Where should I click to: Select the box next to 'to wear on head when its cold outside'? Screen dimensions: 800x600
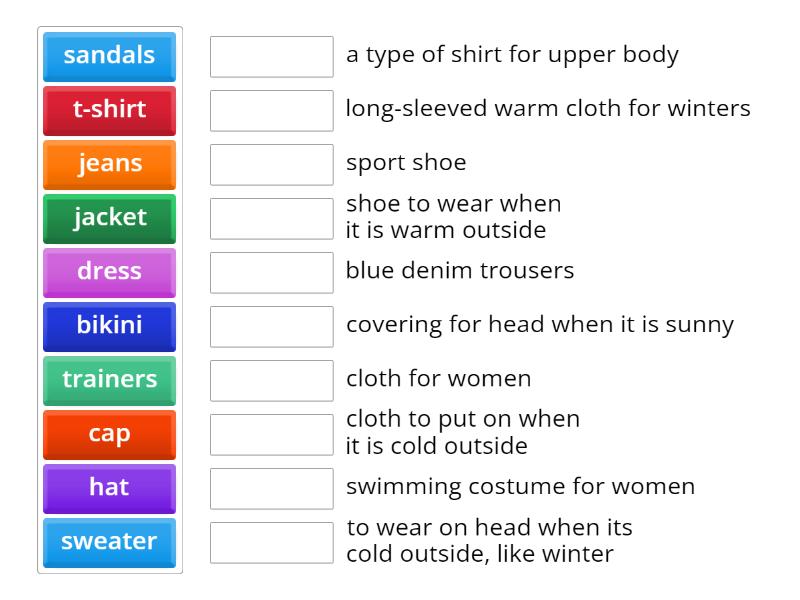point(272,541)
